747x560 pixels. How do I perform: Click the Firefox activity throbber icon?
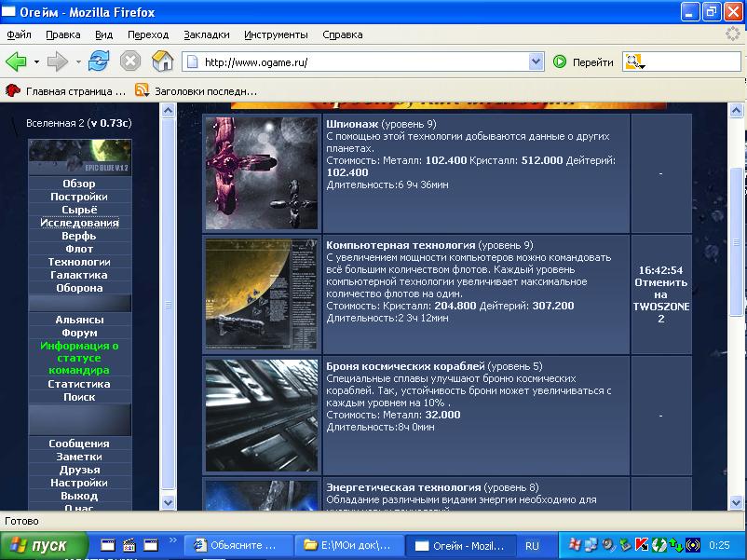733,34
